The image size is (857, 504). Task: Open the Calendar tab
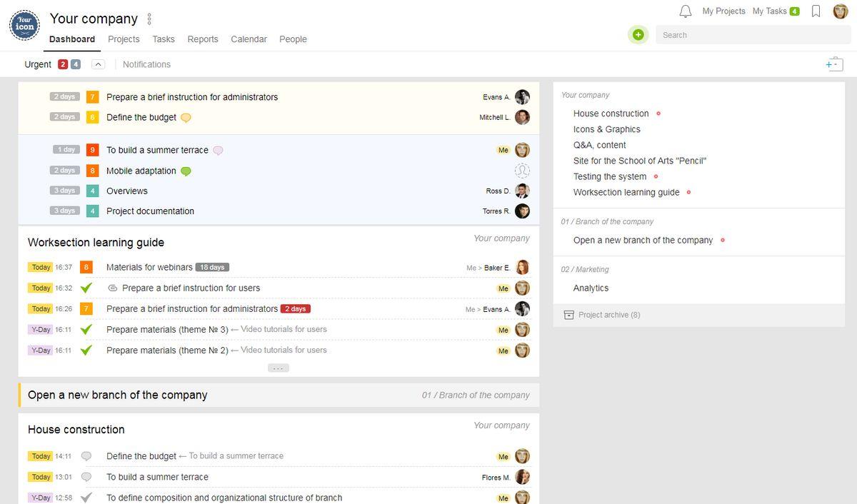249,39
